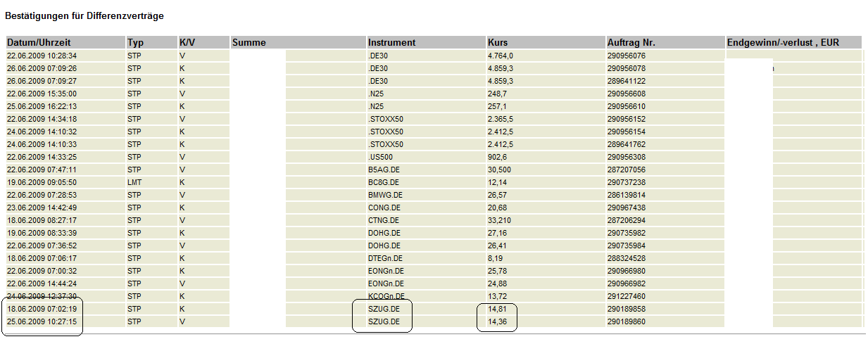Viewport: 868px width, 351px height.
Task: Click the LMT order type cell
Action: click(x=134, y=182)
